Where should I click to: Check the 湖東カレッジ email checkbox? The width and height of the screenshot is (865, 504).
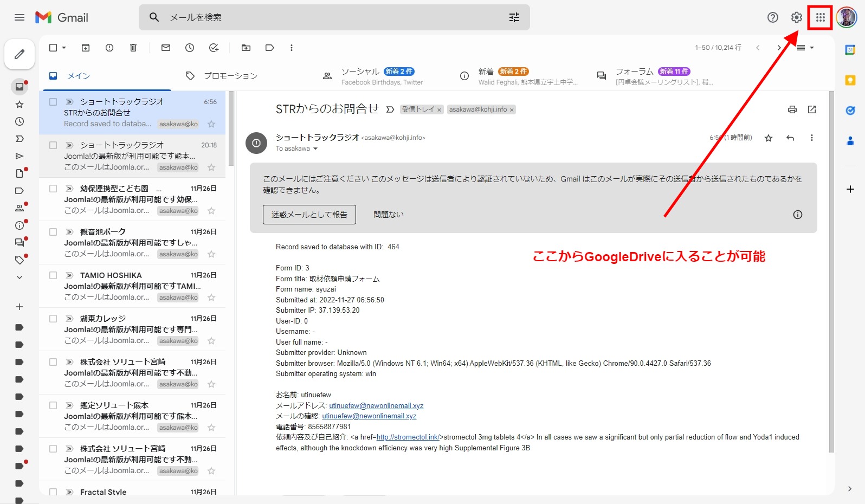click(x=53, y=319)
